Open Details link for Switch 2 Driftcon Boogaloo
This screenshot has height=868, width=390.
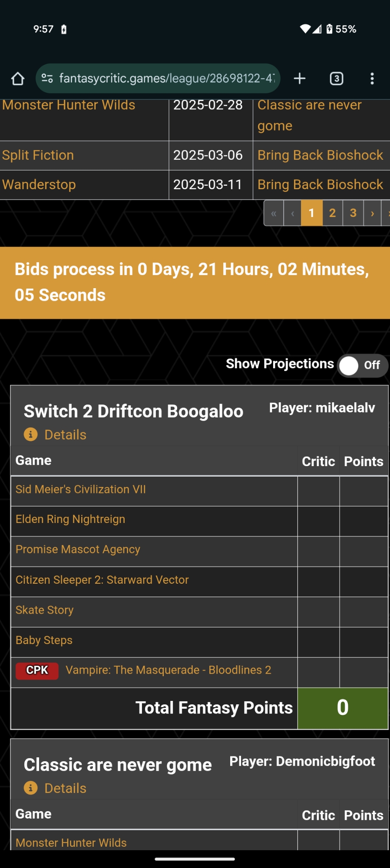coord(65,434)
